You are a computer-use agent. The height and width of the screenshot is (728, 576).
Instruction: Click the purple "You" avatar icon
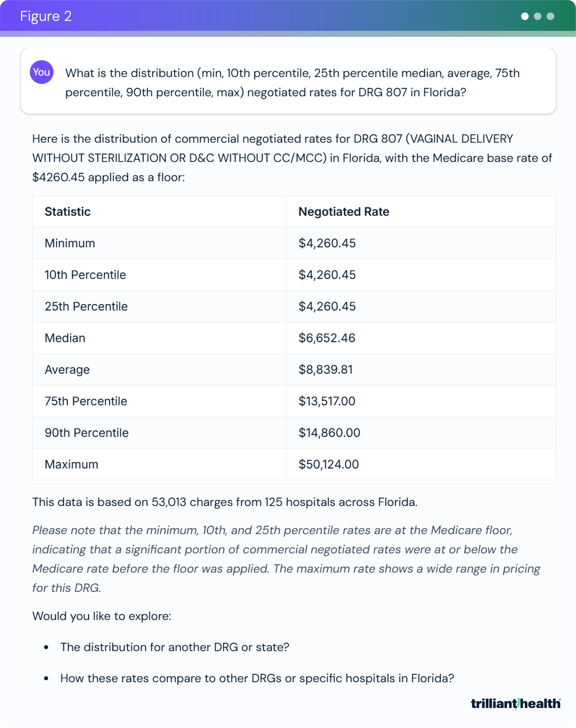(42, 72)
